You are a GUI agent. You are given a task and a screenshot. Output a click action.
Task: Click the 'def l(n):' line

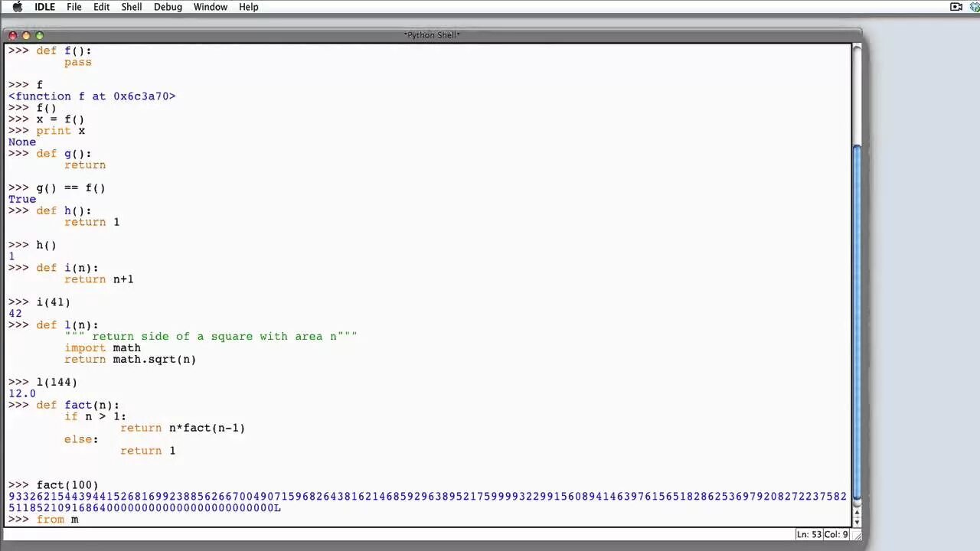click(x=53, y=324)
